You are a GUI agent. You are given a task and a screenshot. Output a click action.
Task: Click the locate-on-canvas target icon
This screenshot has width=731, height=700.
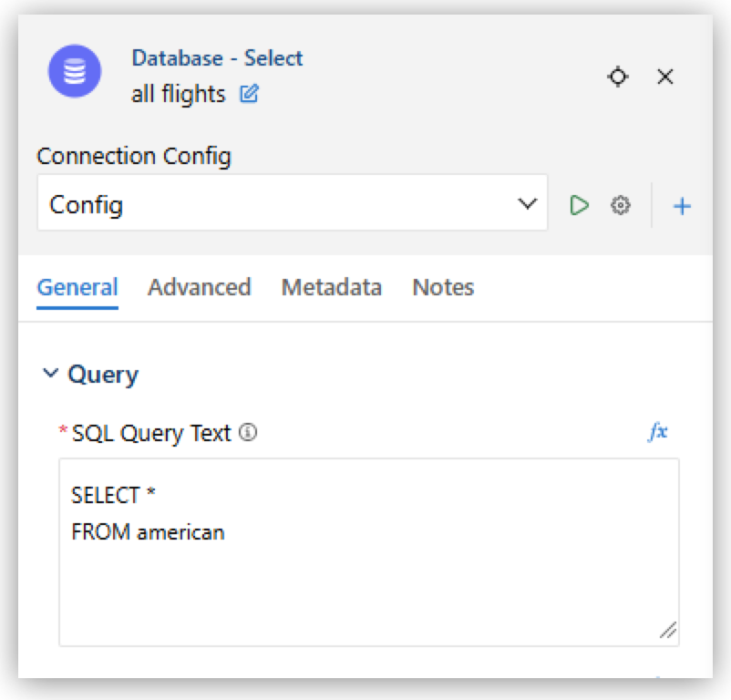pyautogui.click(x=618, y=77)
